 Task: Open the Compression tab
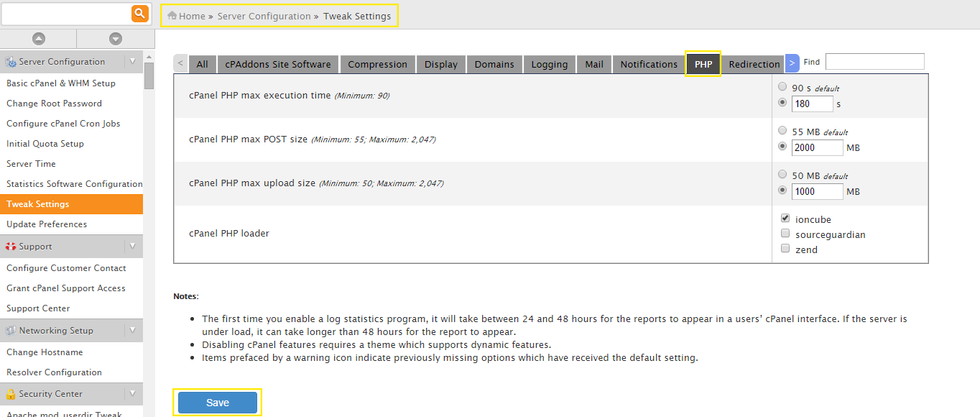(x=377, y=64)
